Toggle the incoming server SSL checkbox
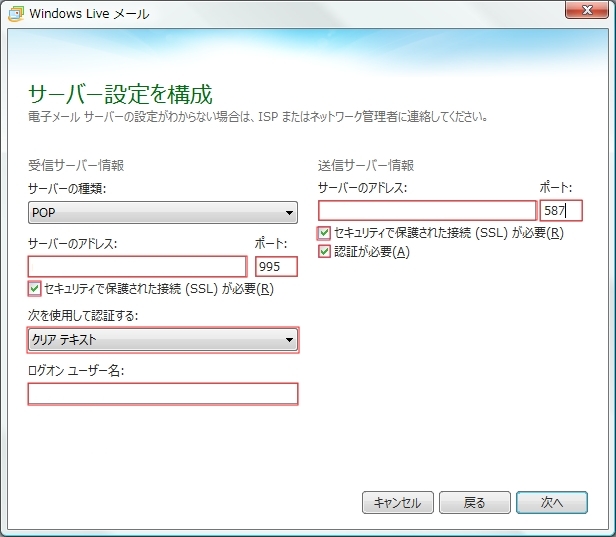616x537 pixels. tap(35, 289)
